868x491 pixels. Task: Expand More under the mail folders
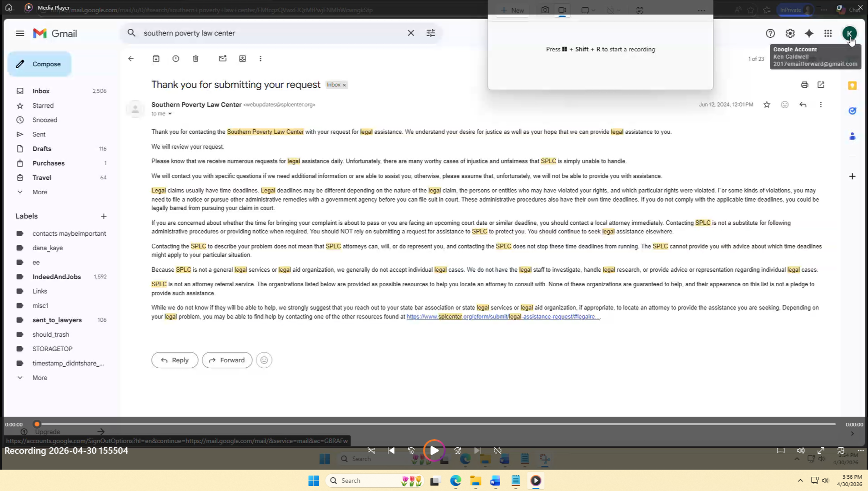point(39,192)
